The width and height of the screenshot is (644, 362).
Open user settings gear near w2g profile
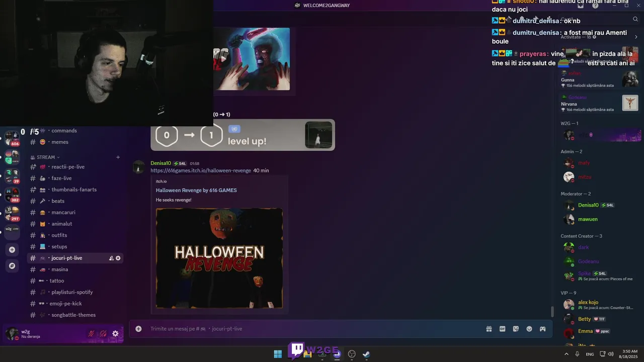[115, 333]
